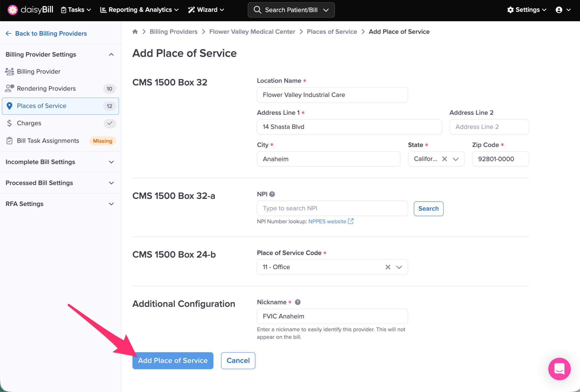Screen dimensions: 580x392
Task: Click the Nickname help question mark icon
Action: click(298, 302)
